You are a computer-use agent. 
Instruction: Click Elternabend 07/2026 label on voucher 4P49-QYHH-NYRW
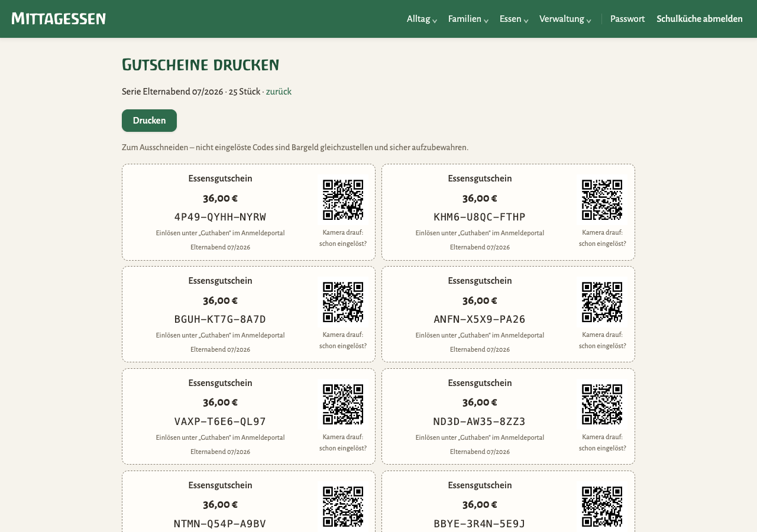click(220, 248)
